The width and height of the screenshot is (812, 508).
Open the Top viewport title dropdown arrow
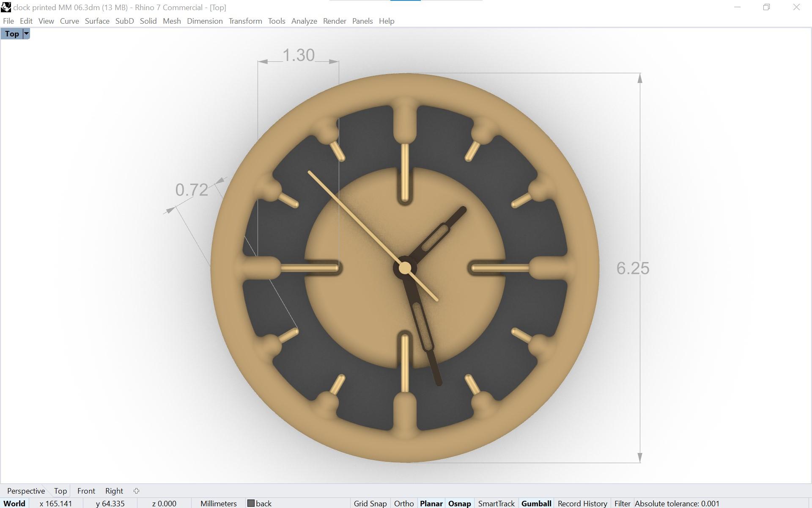(x=26, y=34)
